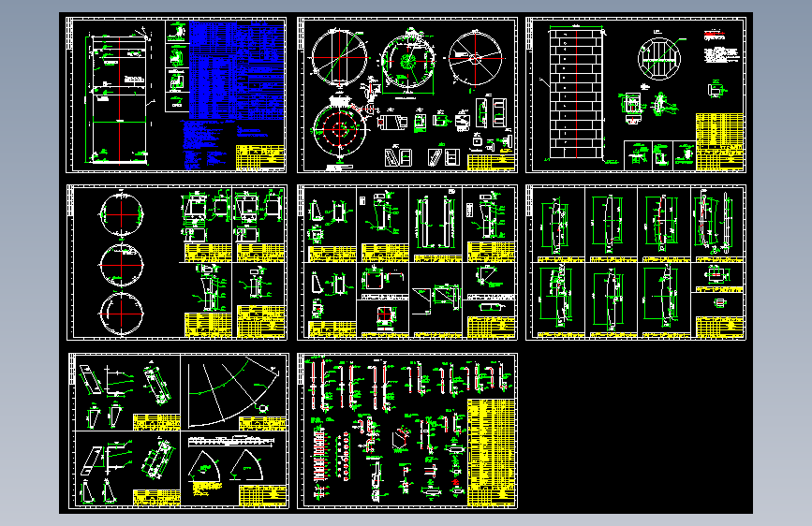
Task: Click the large blue table in the tank sheet
Action: (x=237, y=70)
